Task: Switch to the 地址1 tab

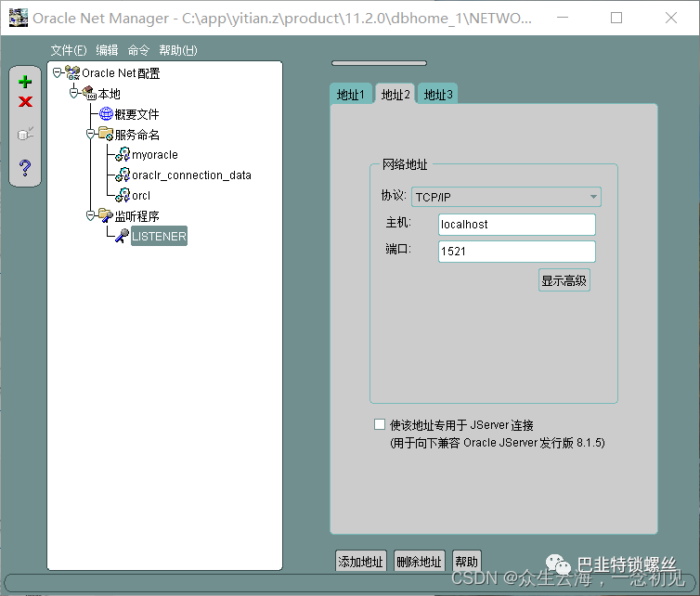Action: tap(351, 94)
